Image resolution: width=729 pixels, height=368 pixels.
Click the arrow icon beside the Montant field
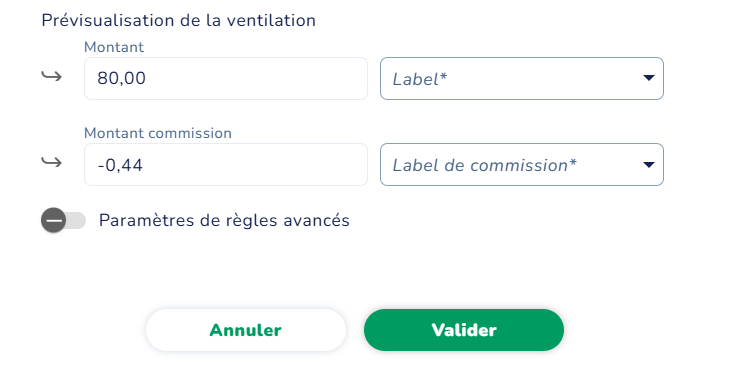tap(51, 76)
